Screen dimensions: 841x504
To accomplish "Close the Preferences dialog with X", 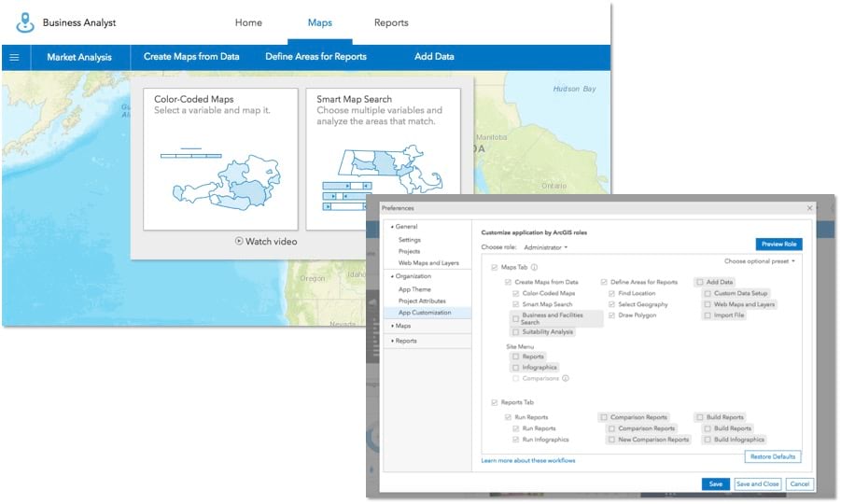I will 809,208.
